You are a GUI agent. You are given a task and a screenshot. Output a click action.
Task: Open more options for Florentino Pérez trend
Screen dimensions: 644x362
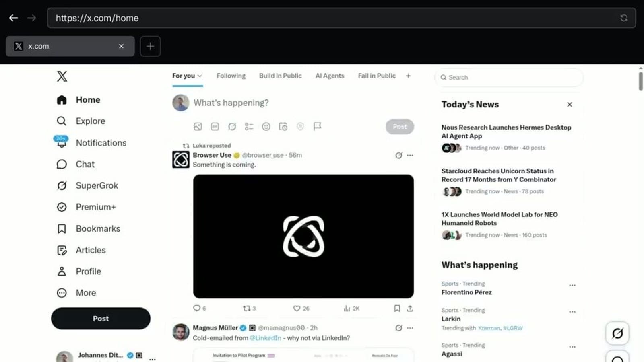[572, 285]
